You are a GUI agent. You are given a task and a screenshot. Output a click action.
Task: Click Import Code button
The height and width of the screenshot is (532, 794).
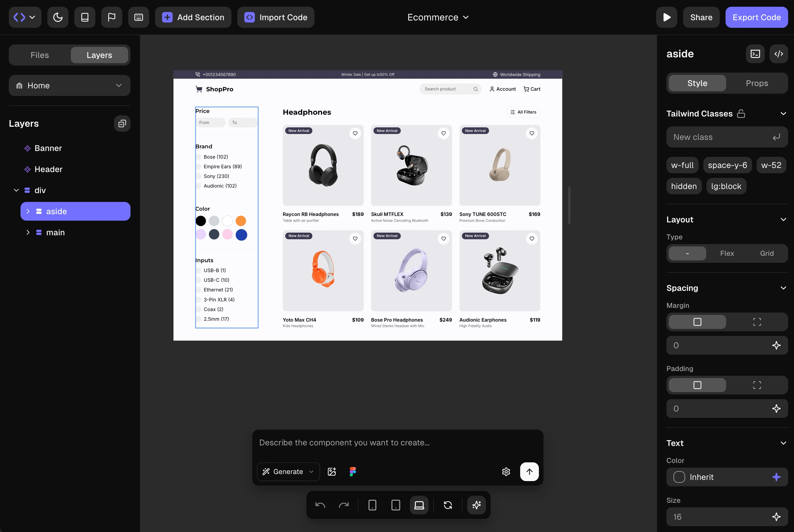pos(276,17)
